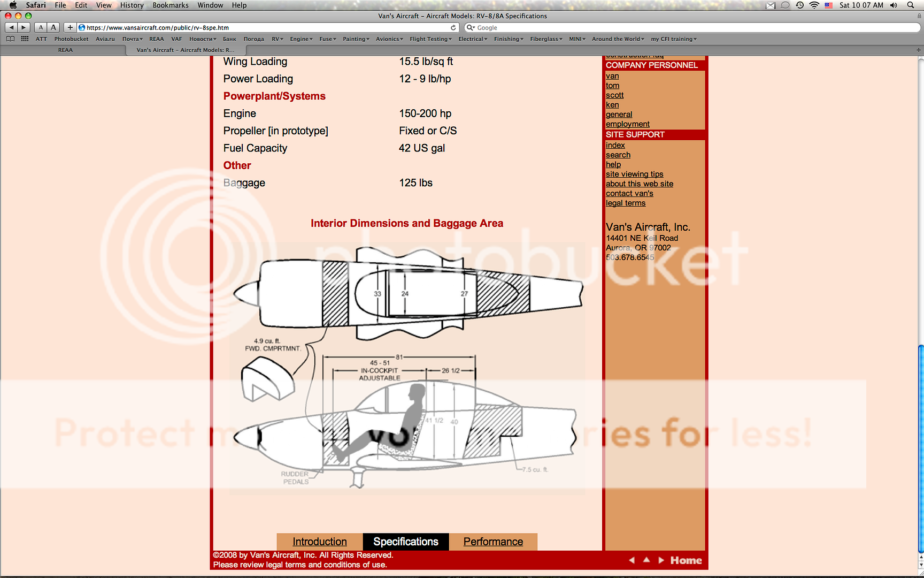Open the volume control in menu bar
Image resolution: width=924 pixels, height=578 pixels.
point(894,5)
